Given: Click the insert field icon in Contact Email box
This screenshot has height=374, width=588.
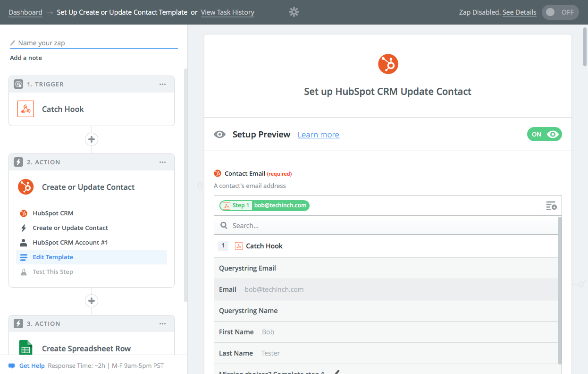Looking at the screenshot, I should [x=551, y=205].
